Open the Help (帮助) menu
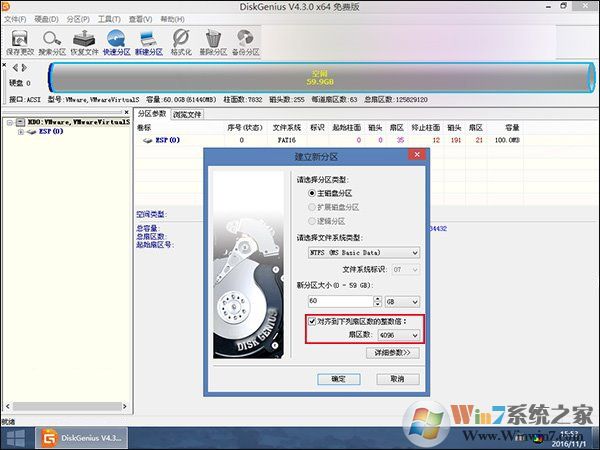 point(172,19)
